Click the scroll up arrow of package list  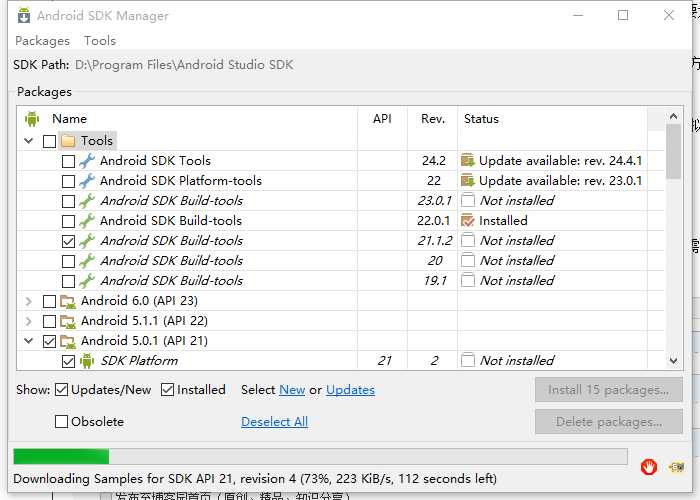point(673,117)
